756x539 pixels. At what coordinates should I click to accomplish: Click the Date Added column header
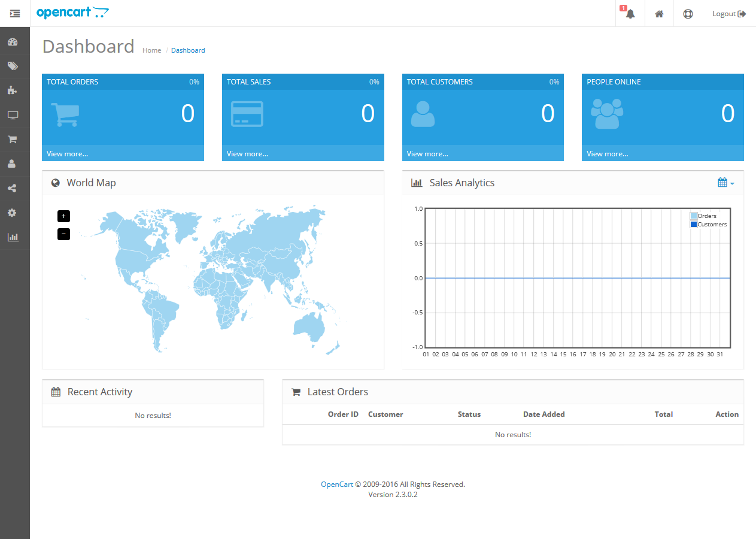[x=544, y=414]
